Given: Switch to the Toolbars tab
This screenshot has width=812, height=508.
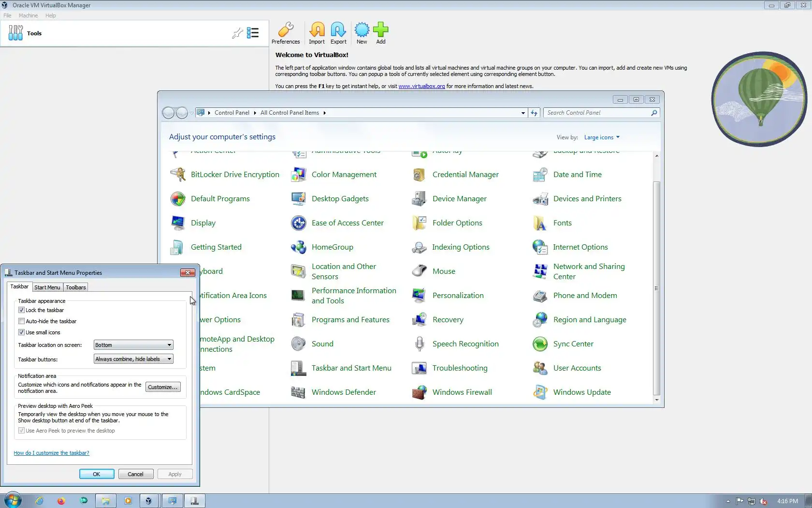Looking at the screenshot, I should [x=76, y=287].
